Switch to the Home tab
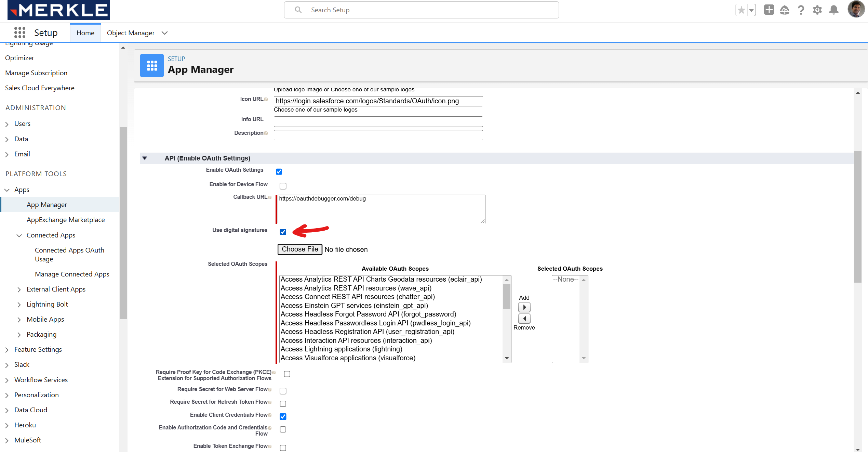 tap(85, 33)
